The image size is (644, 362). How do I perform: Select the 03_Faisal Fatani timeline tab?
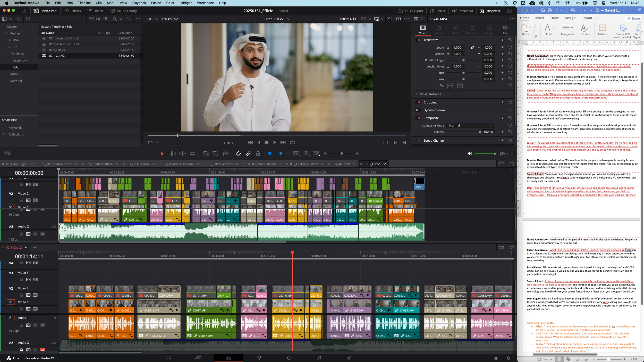tap(138, 164)
